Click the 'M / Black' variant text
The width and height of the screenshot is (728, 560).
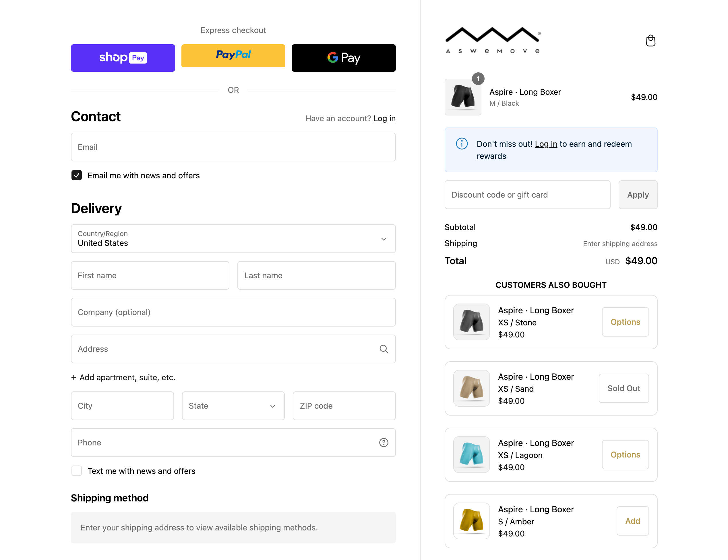coord(504,103)
